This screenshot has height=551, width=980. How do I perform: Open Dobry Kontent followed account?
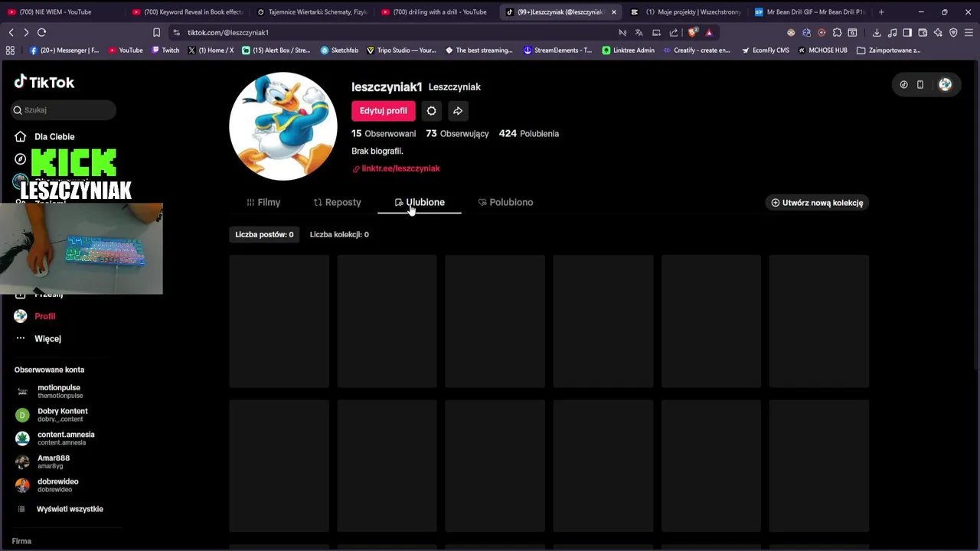pyautogui.click(x=63, y=415)
